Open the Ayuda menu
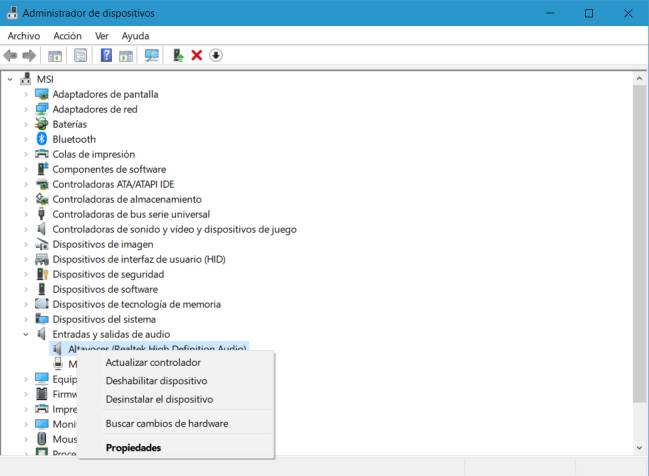Viewport: 649px width, 476px height. 135,36
